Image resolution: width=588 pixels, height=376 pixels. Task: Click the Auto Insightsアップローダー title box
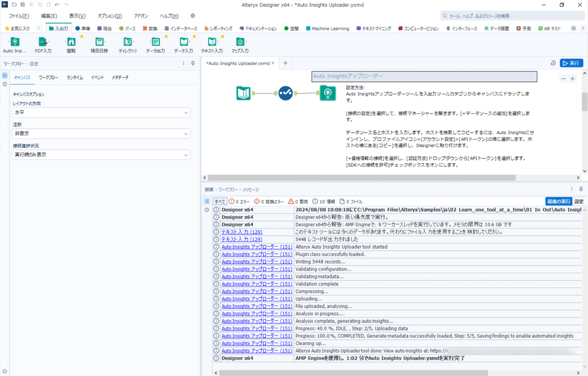pyautogui.click(x=424, y=76)
